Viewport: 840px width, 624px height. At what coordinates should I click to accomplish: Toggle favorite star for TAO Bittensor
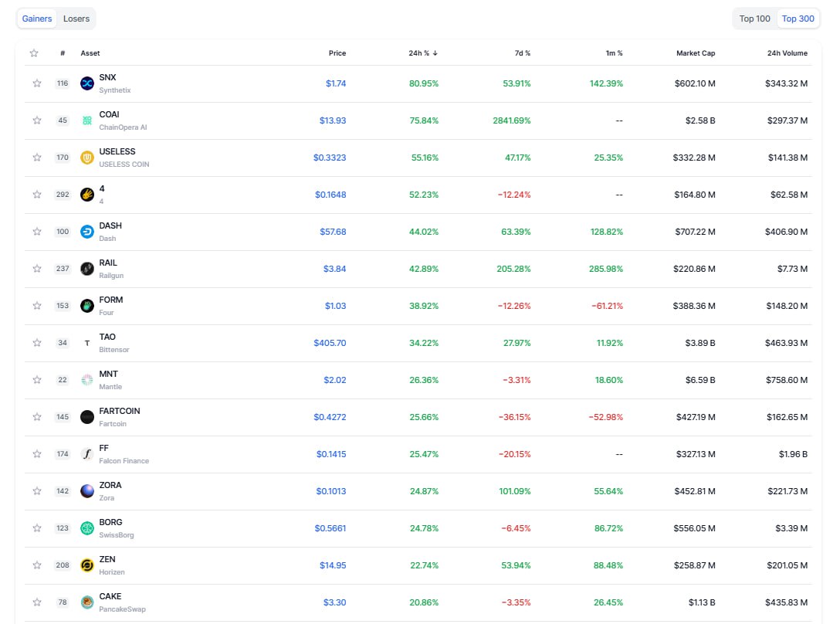(36, 343)
